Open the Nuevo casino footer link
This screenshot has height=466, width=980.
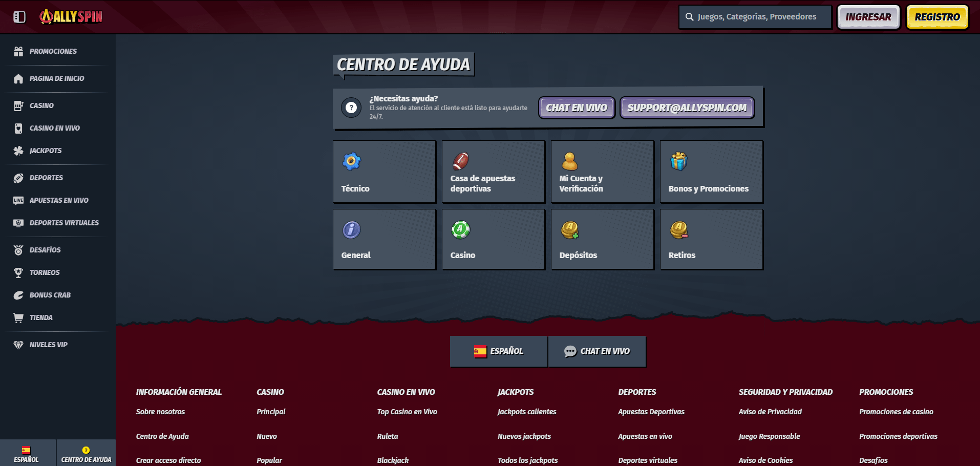pos(267,436)
